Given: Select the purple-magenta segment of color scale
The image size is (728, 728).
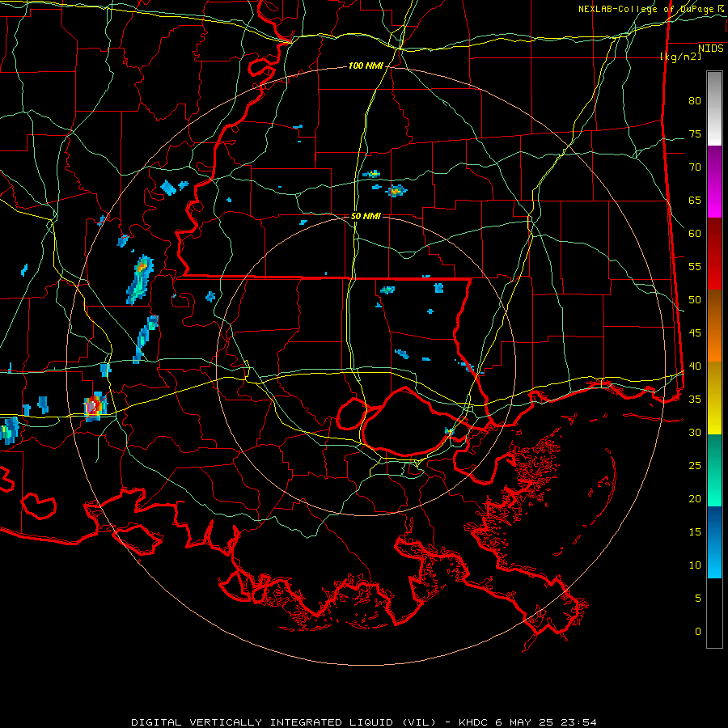Looking at the screenshot, I should [714, 181].
